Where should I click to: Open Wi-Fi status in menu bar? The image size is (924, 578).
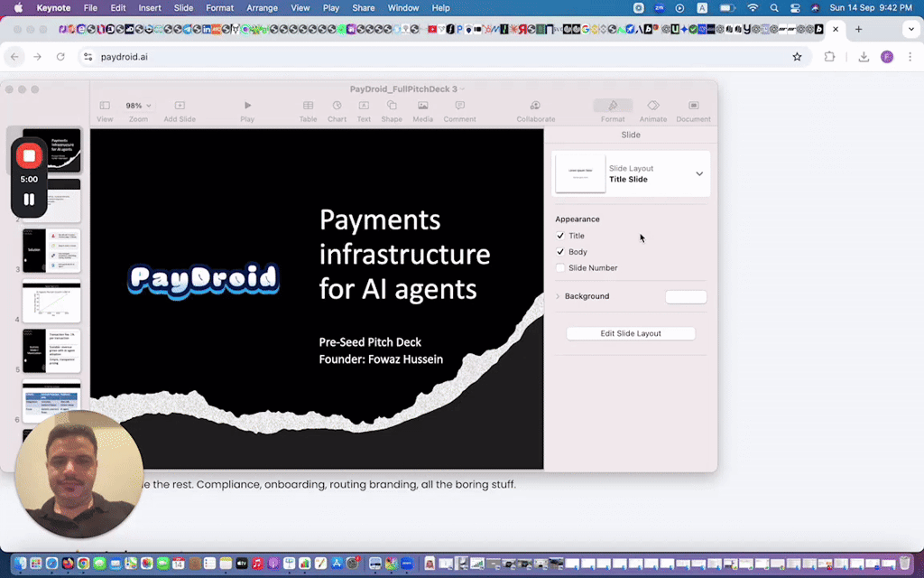(x=753, y=7)
